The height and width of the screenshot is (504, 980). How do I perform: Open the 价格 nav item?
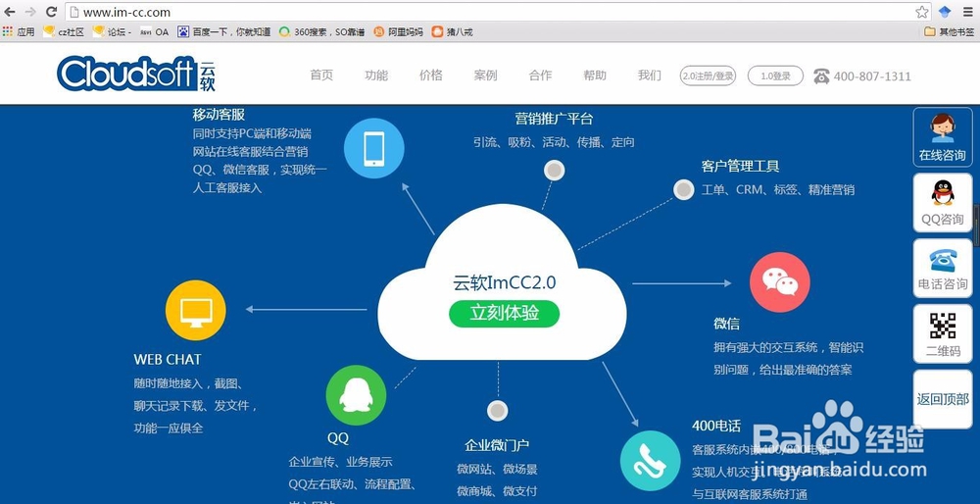pyautogui.click(x=430, y=76)
